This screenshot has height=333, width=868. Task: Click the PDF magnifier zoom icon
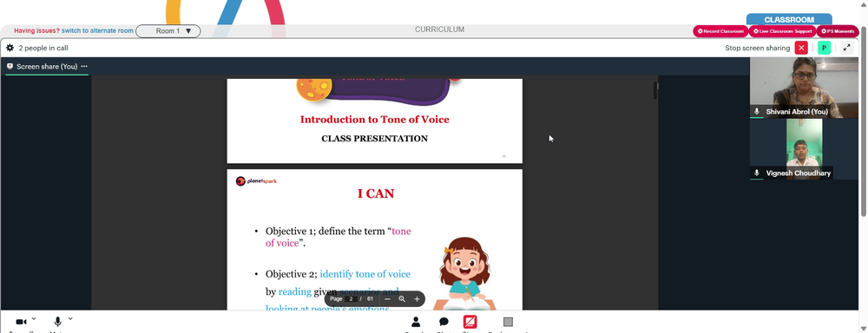coord(403,299)
